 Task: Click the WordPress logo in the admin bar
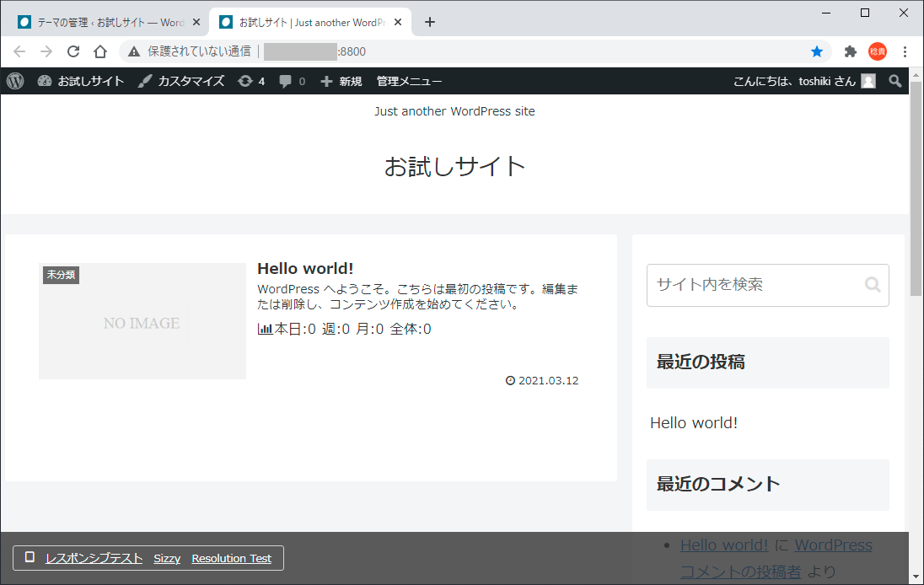pyautogui.click(x=15, y=81)
